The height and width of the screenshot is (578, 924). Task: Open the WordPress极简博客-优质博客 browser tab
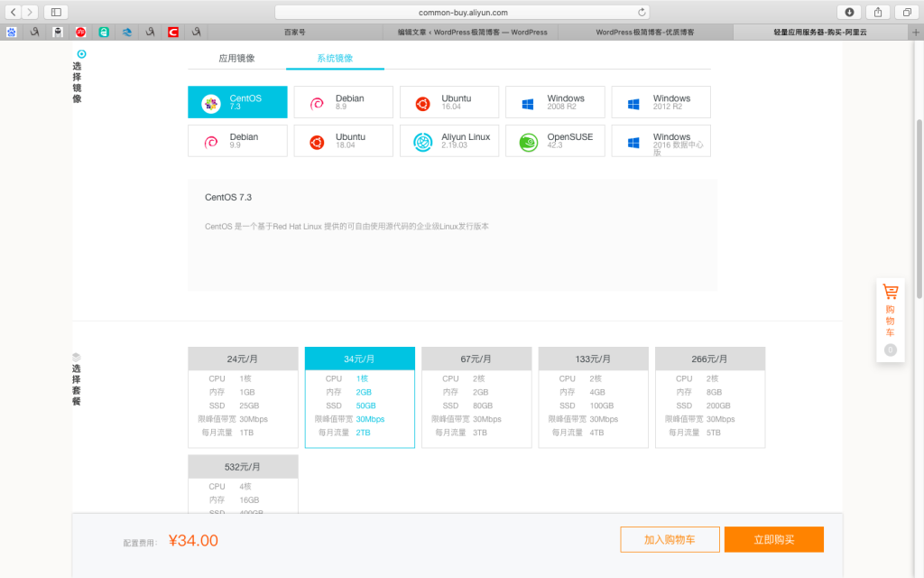(645, 32)
